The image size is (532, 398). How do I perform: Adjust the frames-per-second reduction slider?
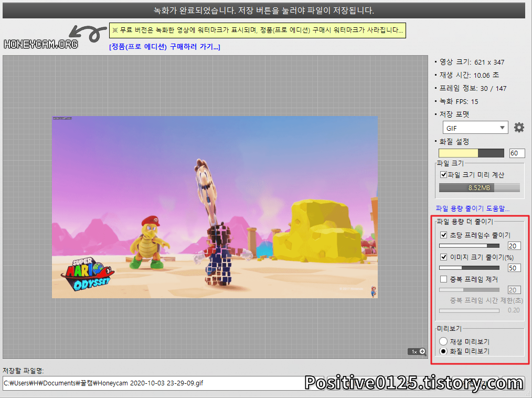469,246
